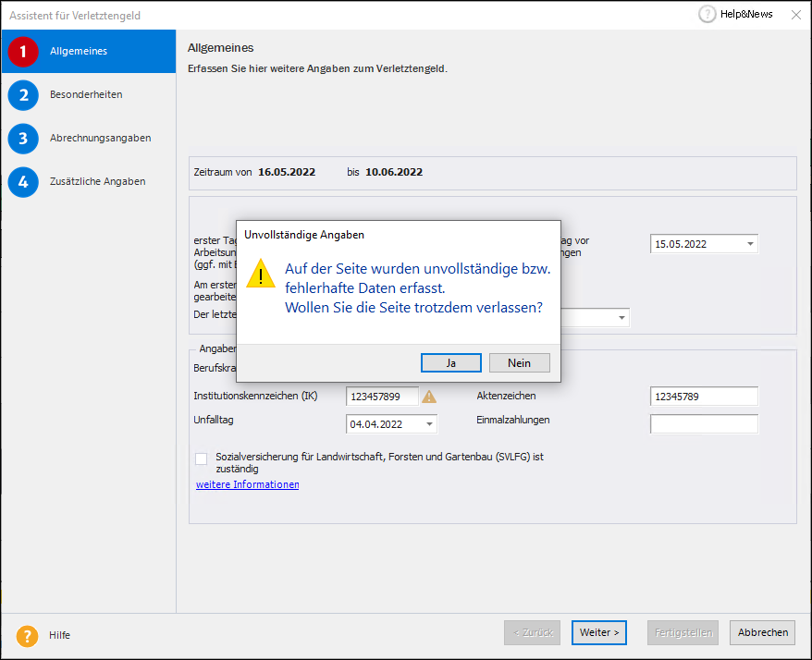Click the Help&News question mark icon
812x660 pixels.
point(707,15)
